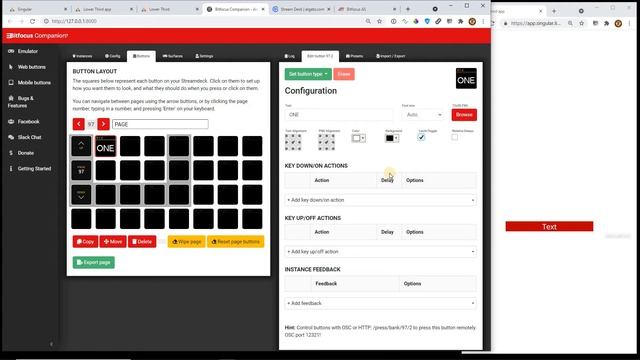640x360 pixels.
Task: Switch to the Settings tab
Action: [204, 56]
